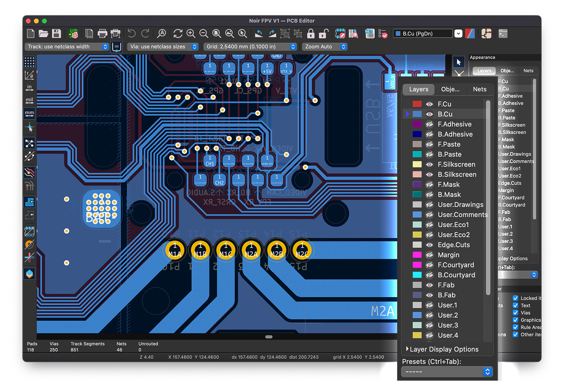Toggle the grid display icon
Image resolution: width=564 pixels, height=392 pixels.
click(29, 62)
